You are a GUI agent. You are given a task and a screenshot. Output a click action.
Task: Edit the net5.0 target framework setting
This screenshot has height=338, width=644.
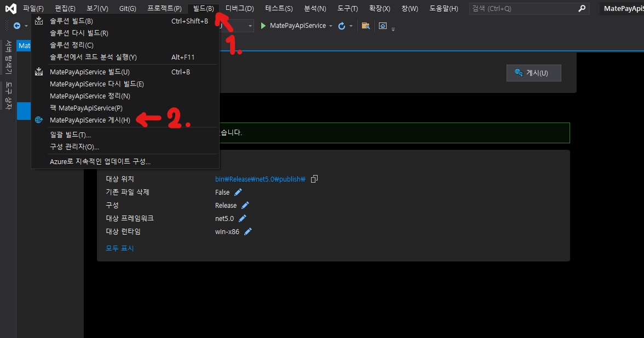tap(243, 218)
